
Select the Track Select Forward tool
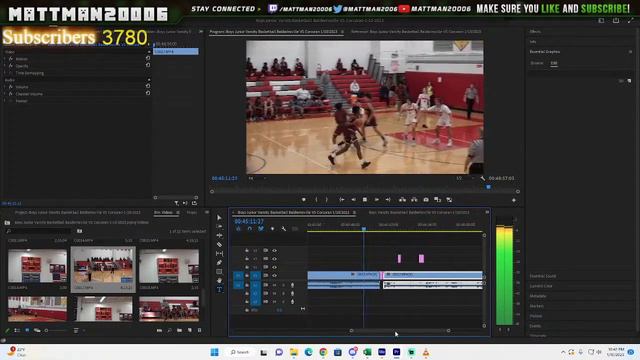pos(219,227)
